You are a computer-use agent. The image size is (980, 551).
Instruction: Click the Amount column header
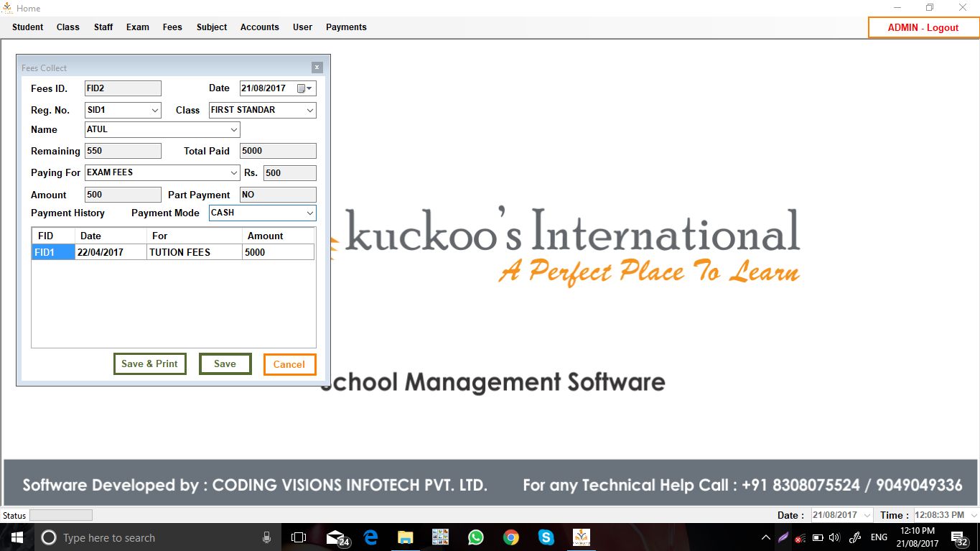(x=278, y=236)
